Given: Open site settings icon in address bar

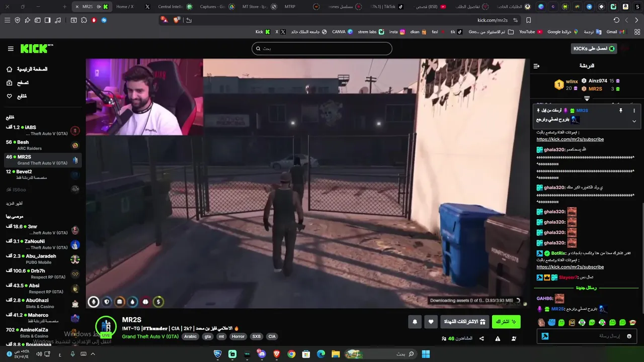Looking at the screenshot, I should tap(515, 20).
